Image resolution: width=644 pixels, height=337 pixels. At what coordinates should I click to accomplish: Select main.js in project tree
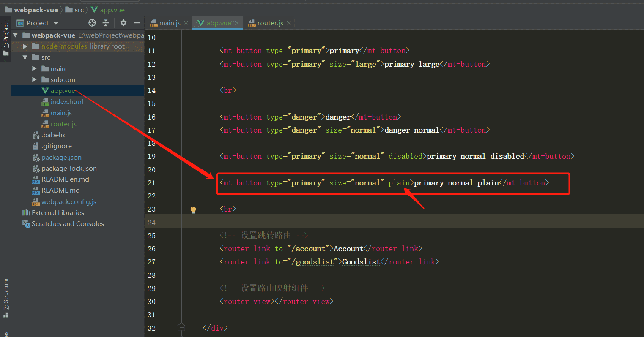pos(61,113)
